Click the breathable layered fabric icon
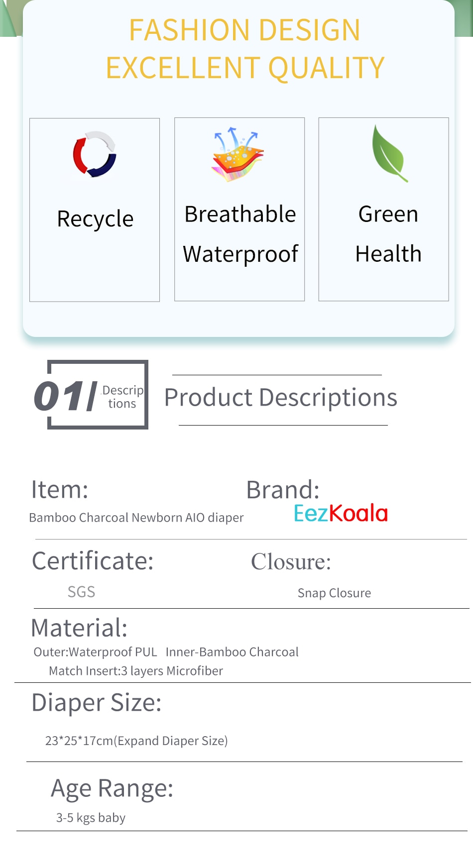The height and width of the screenshot is (868, 473). 237,154
